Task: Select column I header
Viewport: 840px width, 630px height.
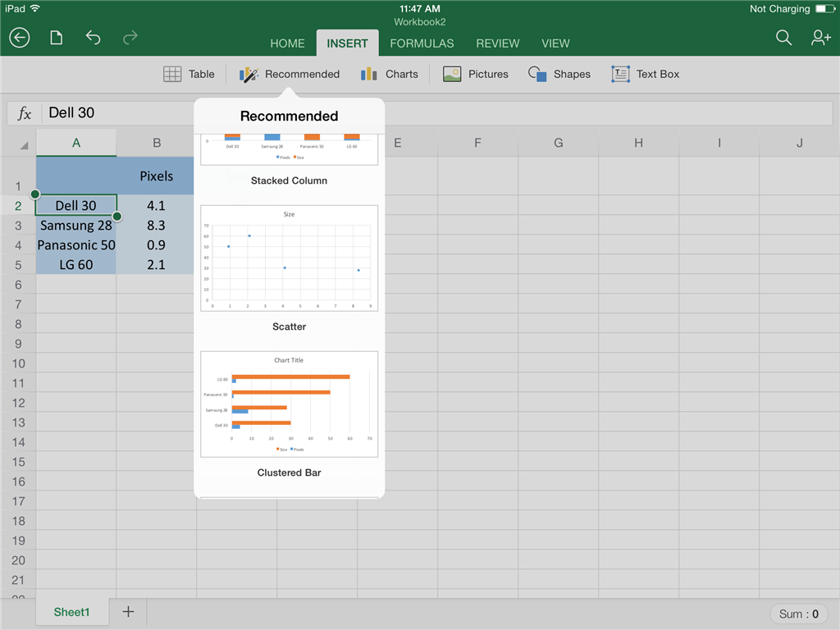Action: (719, 143)
